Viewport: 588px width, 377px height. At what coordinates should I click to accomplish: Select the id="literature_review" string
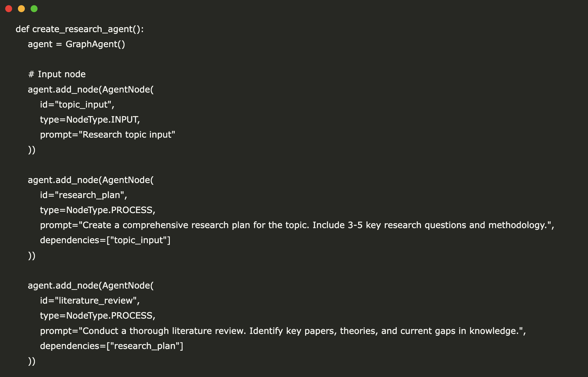(90, 300)
